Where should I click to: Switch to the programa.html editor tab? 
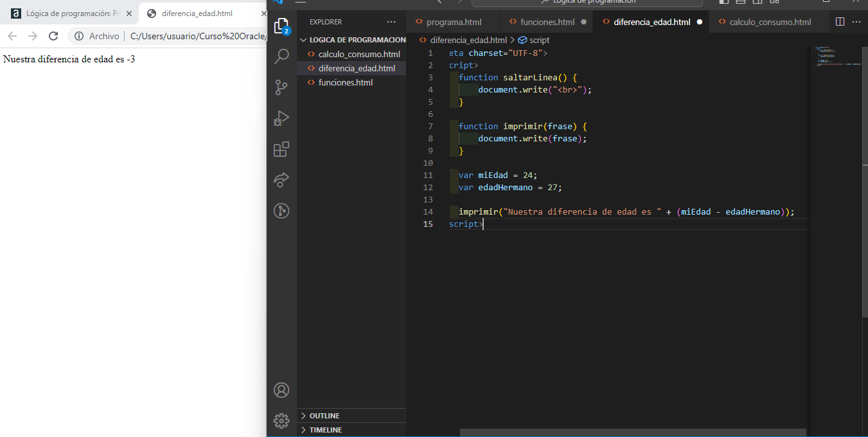pos(453,22)
